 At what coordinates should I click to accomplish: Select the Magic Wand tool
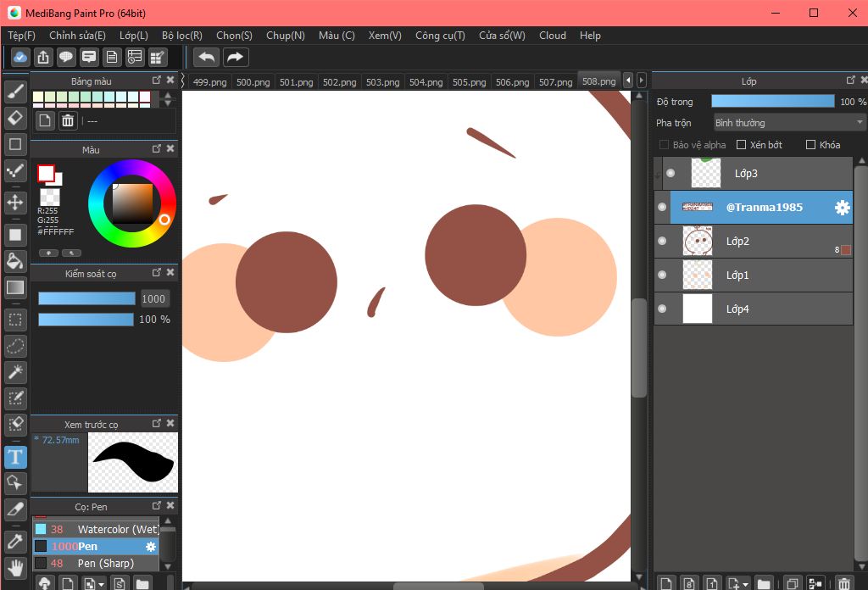pyautogui.click(x=15, y=372)
